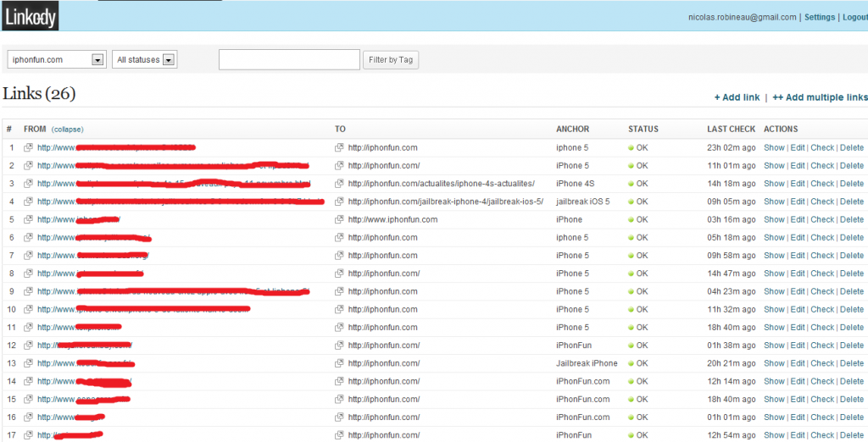Click Edit for row 10
Viewport: 868px width, 442px height.
[797, 309]
